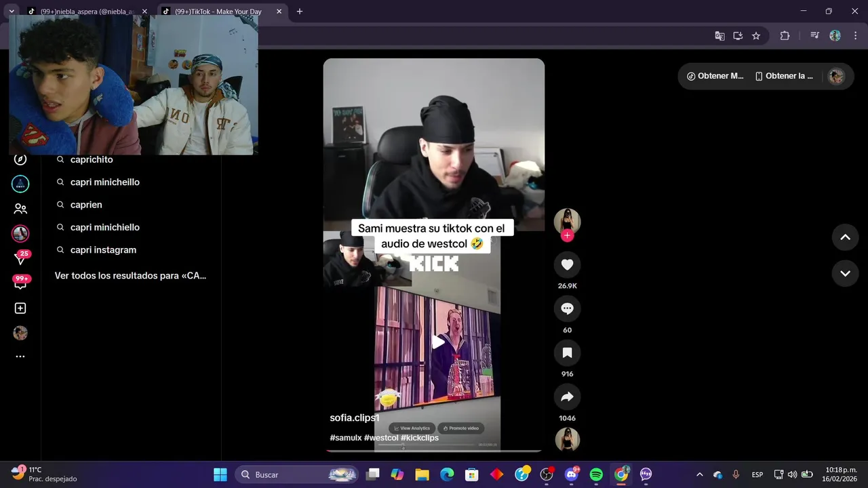Show hidden system tray icons
The width and height of the screenshot is (868, 488).
point(700,474)
